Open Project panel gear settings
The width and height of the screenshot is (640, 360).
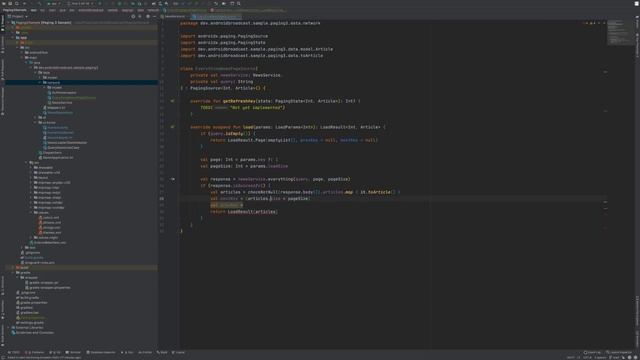tap(148, 16)
